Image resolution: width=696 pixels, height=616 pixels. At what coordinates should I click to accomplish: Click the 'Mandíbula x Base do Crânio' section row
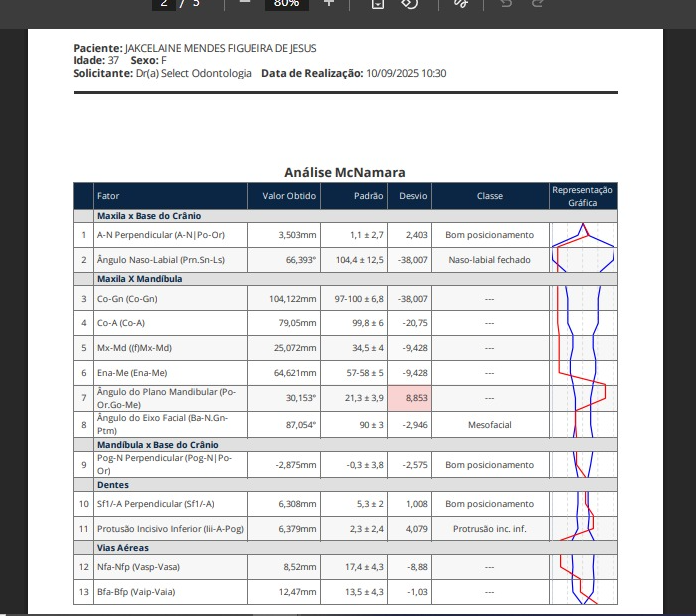coord(345,445)
